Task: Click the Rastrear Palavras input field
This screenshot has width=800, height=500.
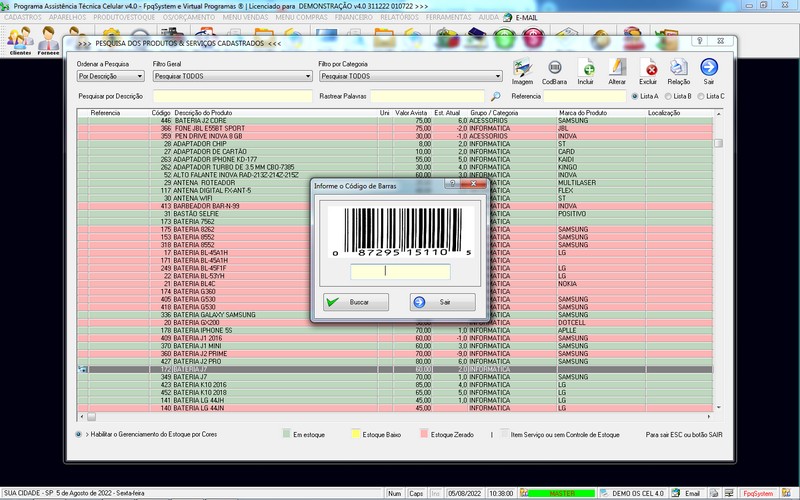Action: pos(428,96)
